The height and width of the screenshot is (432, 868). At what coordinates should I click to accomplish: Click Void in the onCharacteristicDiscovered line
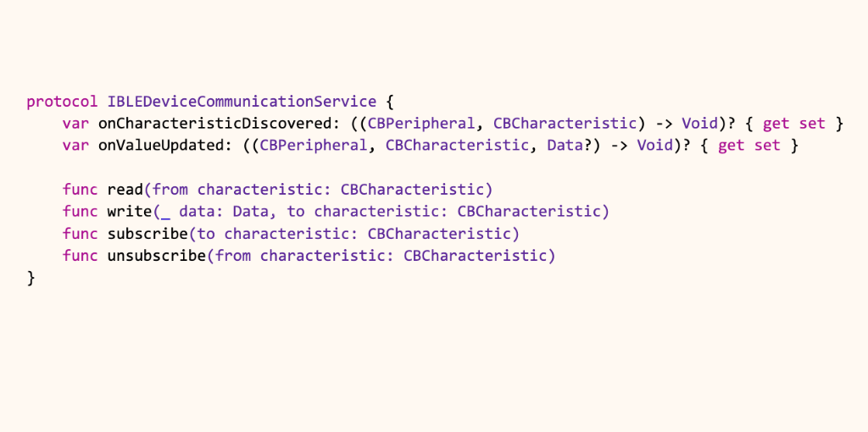(700, 124)
